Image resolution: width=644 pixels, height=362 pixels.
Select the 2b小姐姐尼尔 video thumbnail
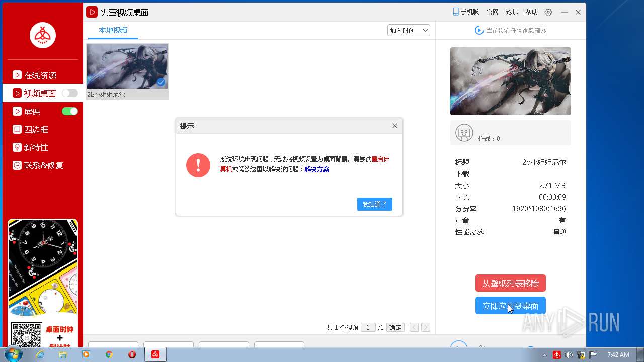pos(127,66)
